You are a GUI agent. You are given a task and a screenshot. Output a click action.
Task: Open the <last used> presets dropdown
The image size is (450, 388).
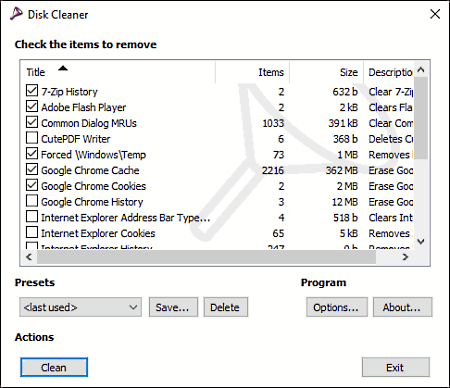[x=80, y=307]
